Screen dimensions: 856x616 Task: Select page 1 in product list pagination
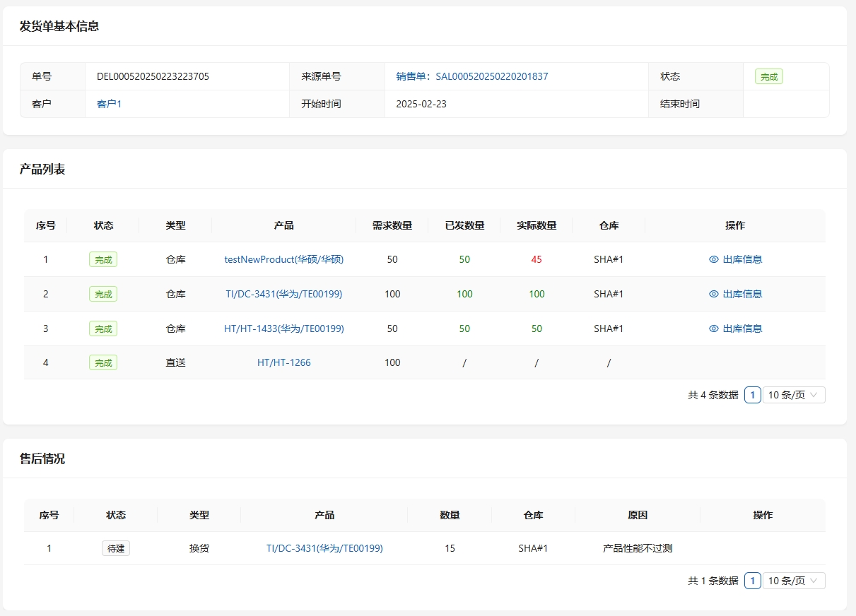click(x=753, y=395)
